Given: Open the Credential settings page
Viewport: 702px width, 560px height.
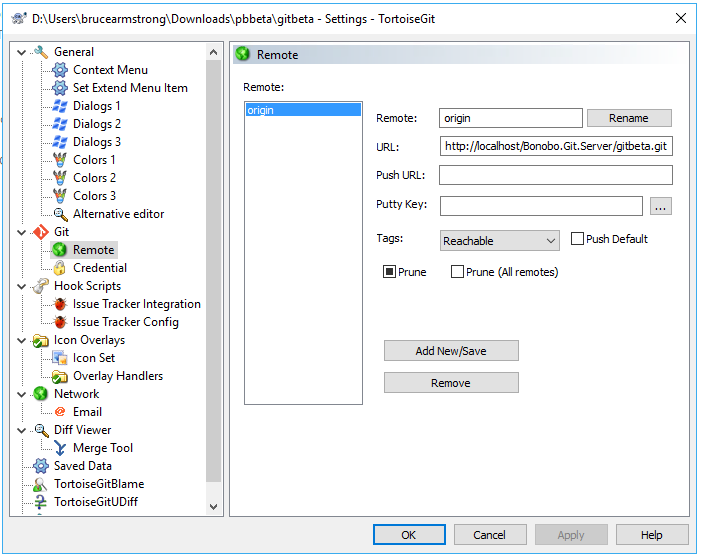Looking at the screenshot, I should coord(100,268).
